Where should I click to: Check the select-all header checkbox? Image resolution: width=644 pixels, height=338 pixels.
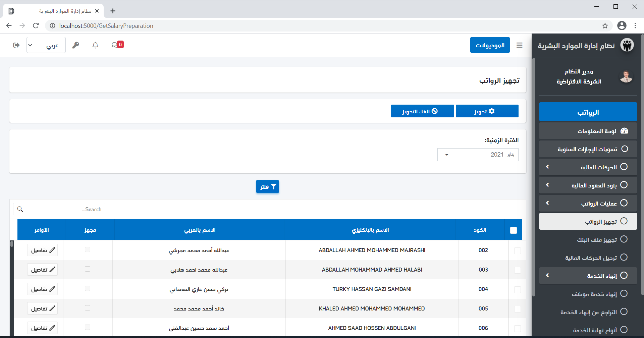pyautogui.click(x=513, y=230)
